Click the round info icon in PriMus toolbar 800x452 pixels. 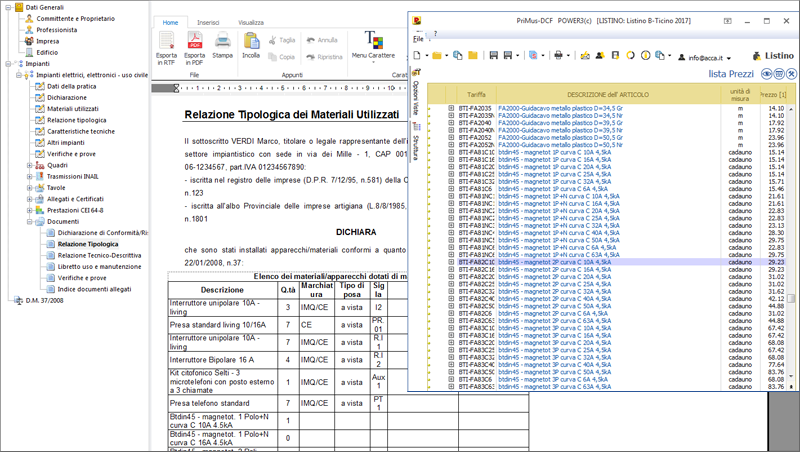tap(645, 56)
